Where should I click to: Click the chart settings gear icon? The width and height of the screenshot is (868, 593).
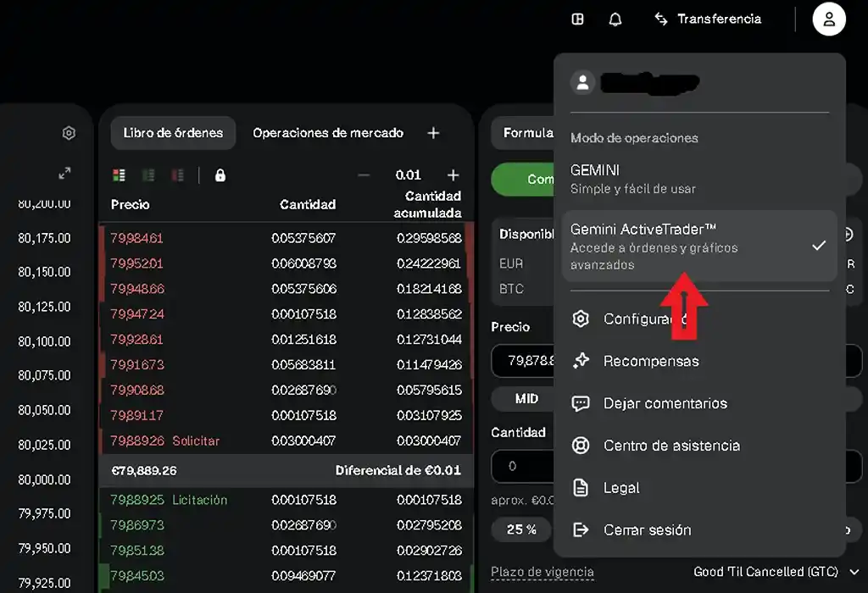click(x=69, y=133)
